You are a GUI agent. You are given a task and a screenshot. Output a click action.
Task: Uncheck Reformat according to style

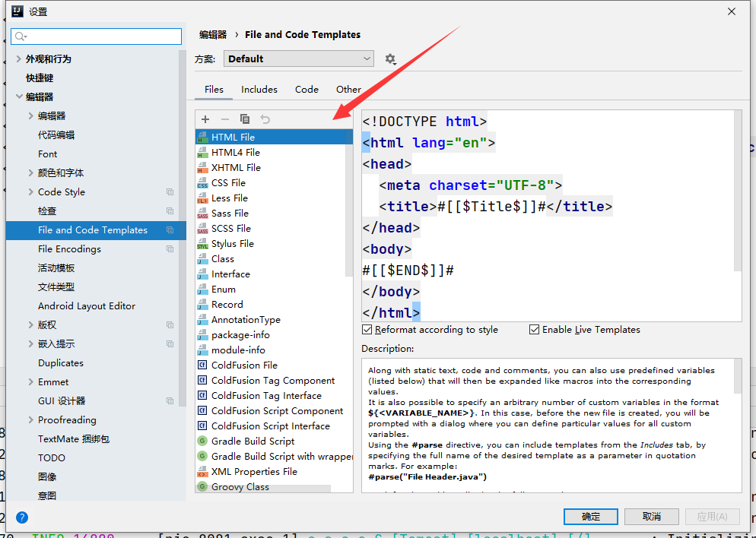[x=366, y=329]
